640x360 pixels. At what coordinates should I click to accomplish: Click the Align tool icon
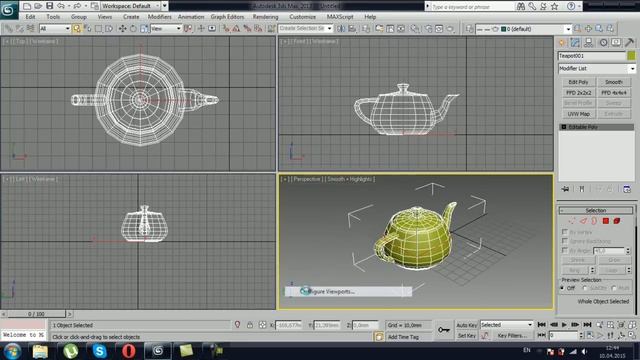pos(352,29)
